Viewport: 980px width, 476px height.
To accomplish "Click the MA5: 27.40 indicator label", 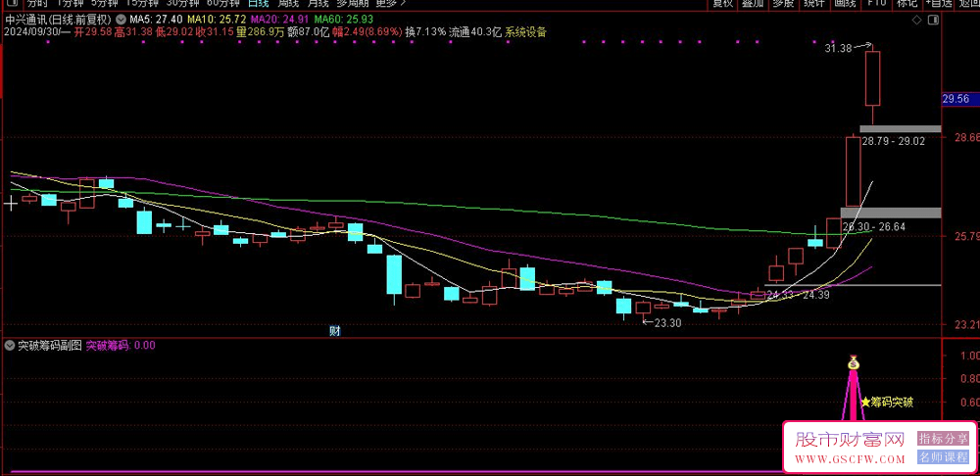I will [156, 20].
